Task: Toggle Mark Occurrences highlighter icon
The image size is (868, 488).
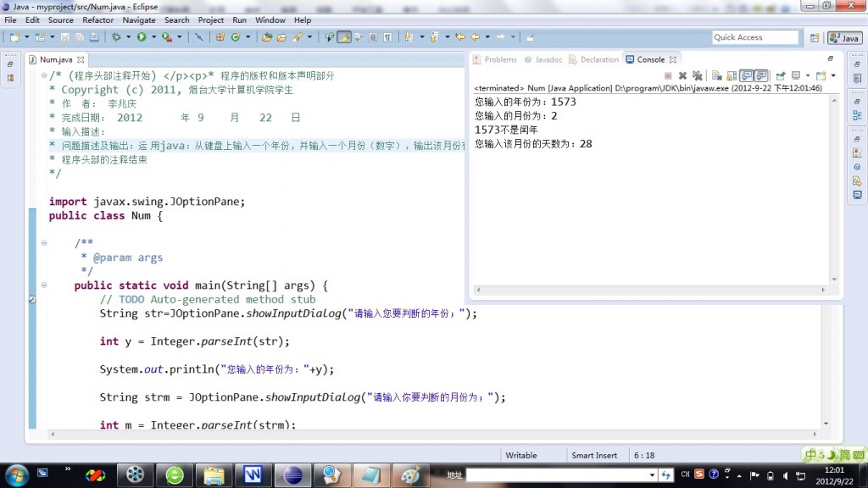Action: click(x=344, y=37)
